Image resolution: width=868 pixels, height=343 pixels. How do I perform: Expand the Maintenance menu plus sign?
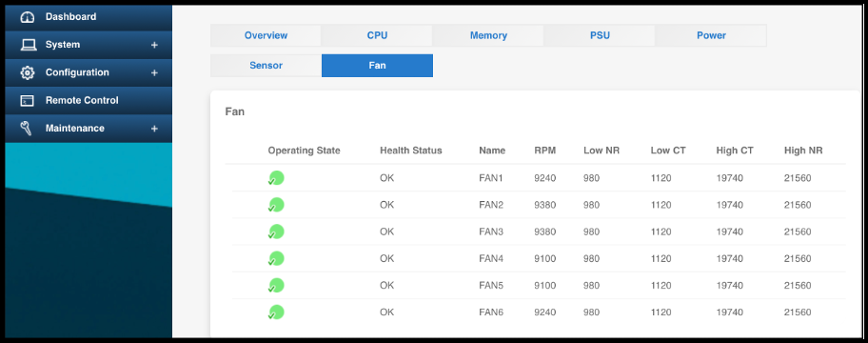click(154, 129)
